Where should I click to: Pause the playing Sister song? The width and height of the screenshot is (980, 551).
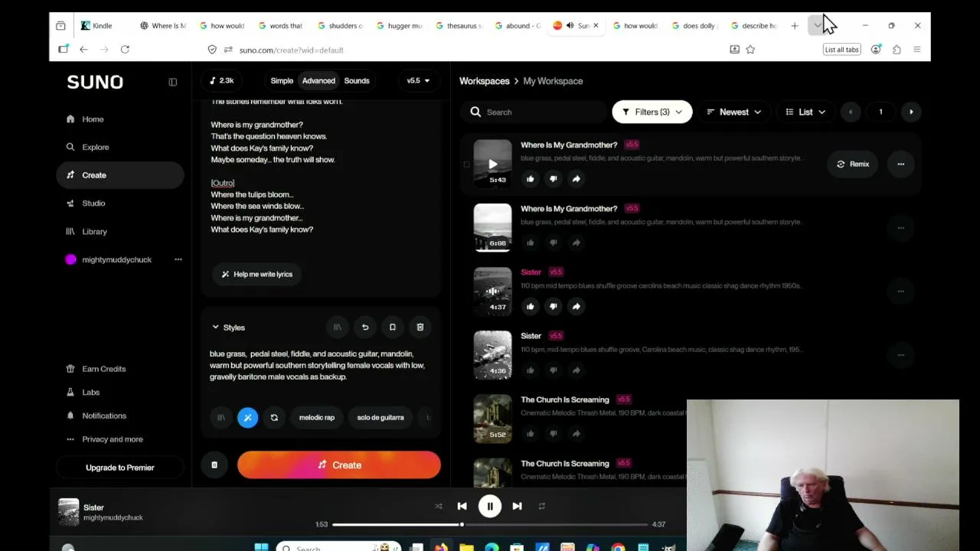[490, 507]
